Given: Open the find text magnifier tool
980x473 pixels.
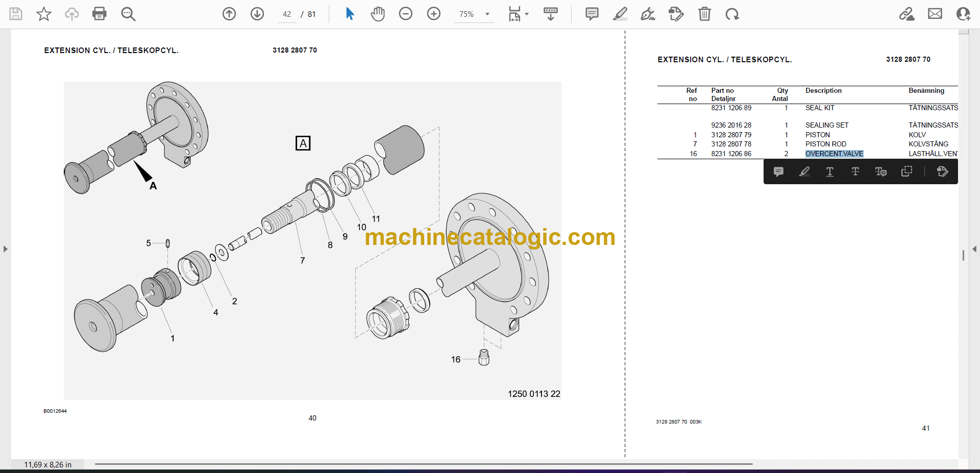Looking at the screenshot, I should (128, 14).
